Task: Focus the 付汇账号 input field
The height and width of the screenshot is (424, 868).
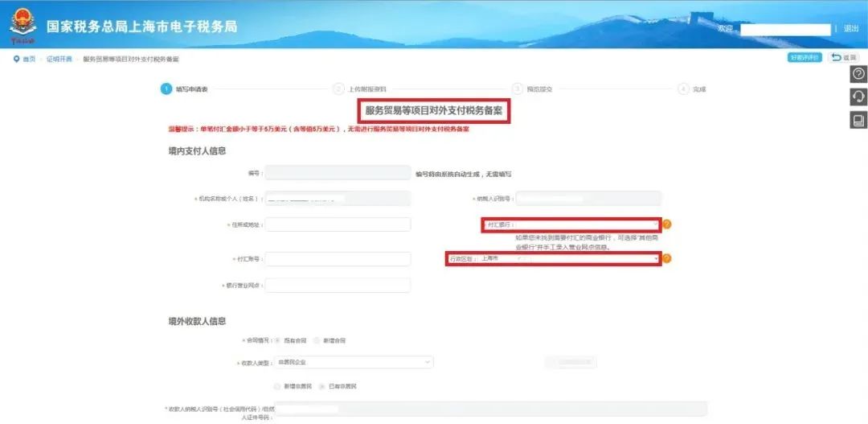Action: click(x=338, y=259)
